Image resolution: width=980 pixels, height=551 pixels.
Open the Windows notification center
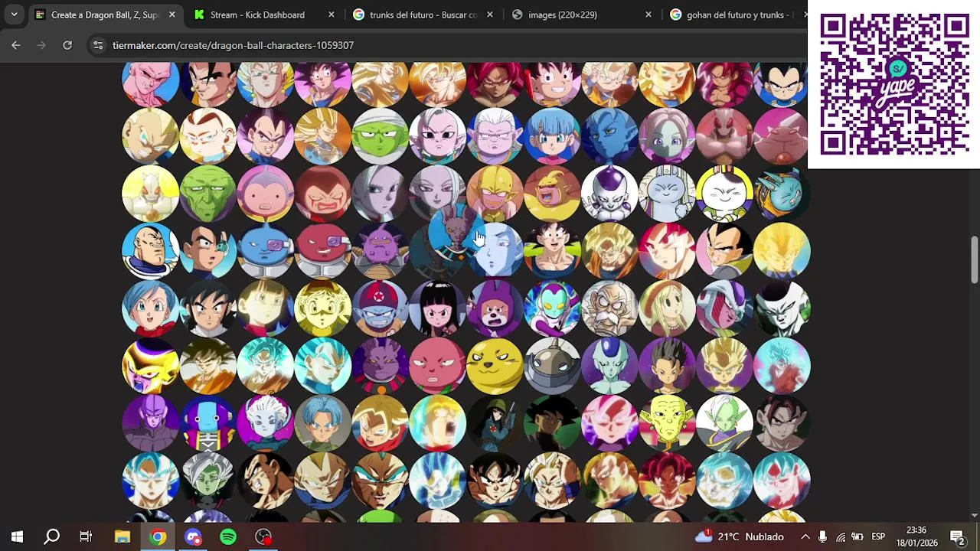tap(957, 536)
